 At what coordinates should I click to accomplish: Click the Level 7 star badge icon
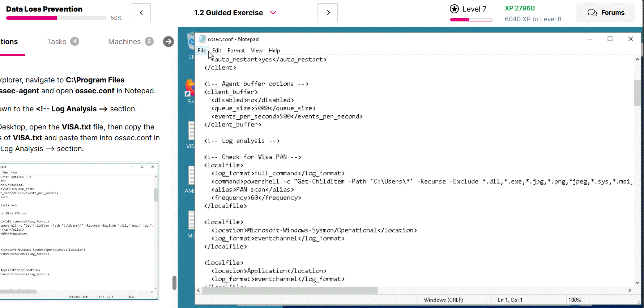454,9
